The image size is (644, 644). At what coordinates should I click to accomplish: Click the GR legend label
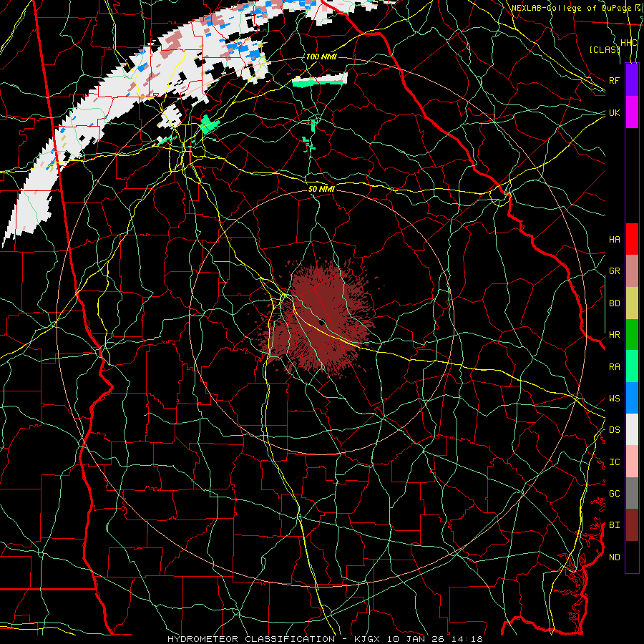click(614, 271)
